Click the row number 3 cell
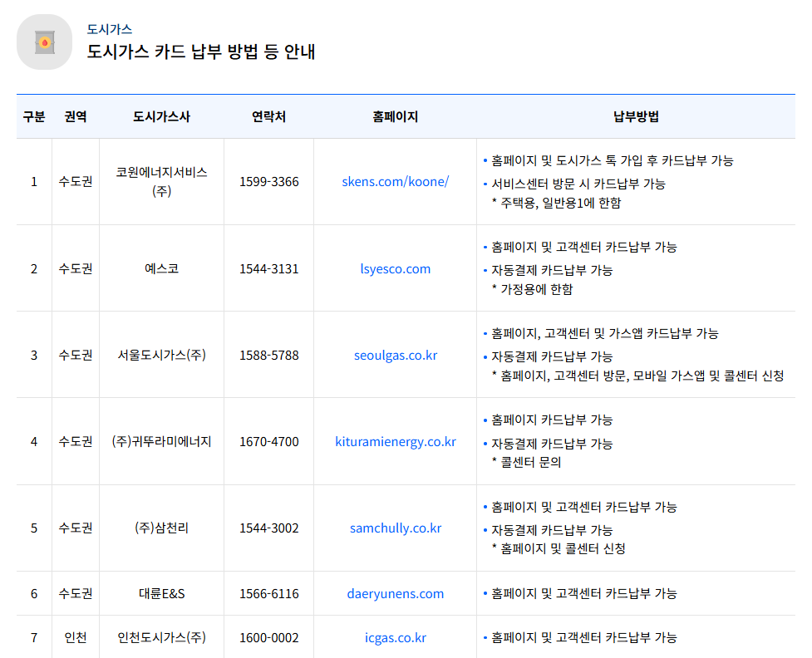This screenshot has width=812, height=658. 34,355
